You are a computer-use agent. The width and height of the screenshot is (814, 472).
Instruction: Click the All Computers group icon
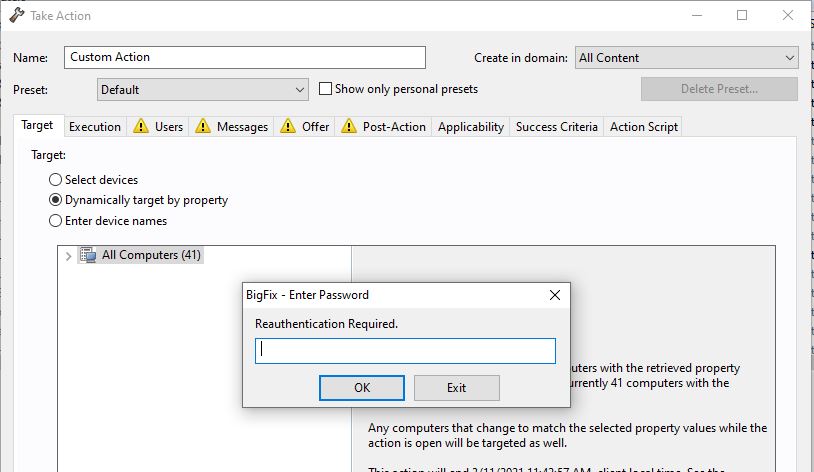pyautogui.click(x=88, y=255)
